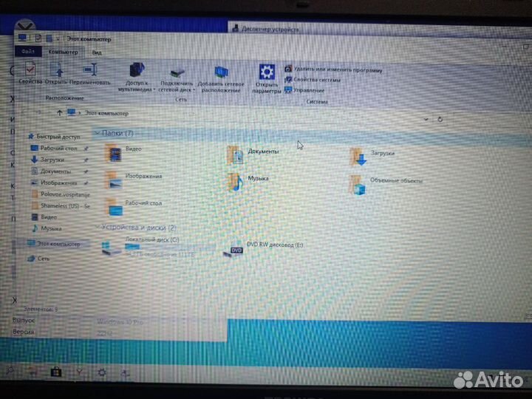
Task: Open Settings gear on the taskbar
Action: 102,372
